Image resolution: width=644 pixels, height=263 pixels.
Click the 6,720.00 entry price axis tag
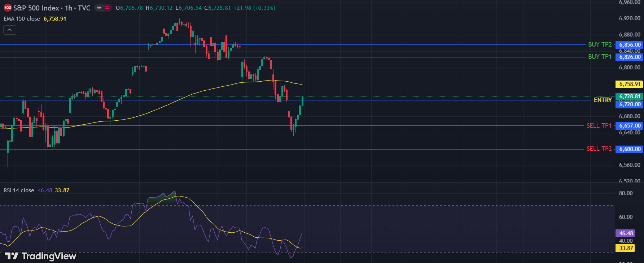[x=630, y=104]
